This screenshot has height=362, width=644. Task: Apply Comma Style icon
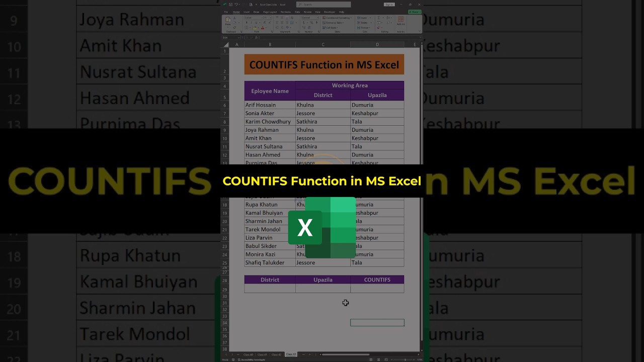(x=316, y=23)
